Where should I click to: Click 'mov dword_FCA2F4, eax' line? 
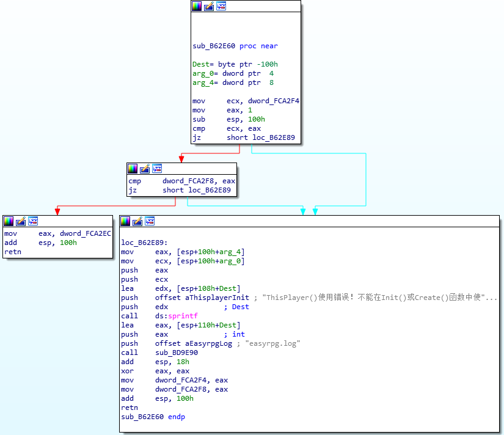174,380
